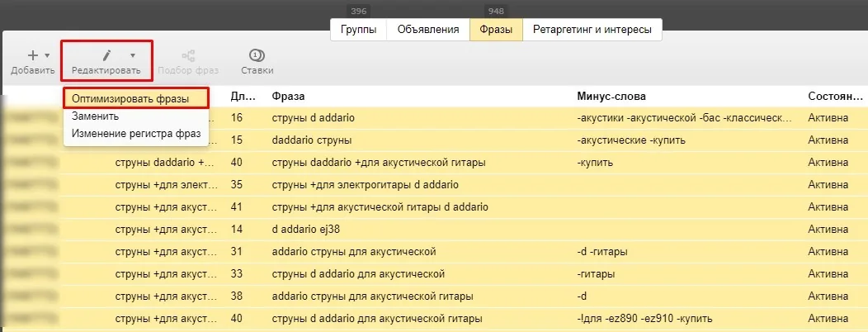Switch to the Группы tab
Viewport: 868px width, 332px height.
pyautogui.click(x=358, y=30)
